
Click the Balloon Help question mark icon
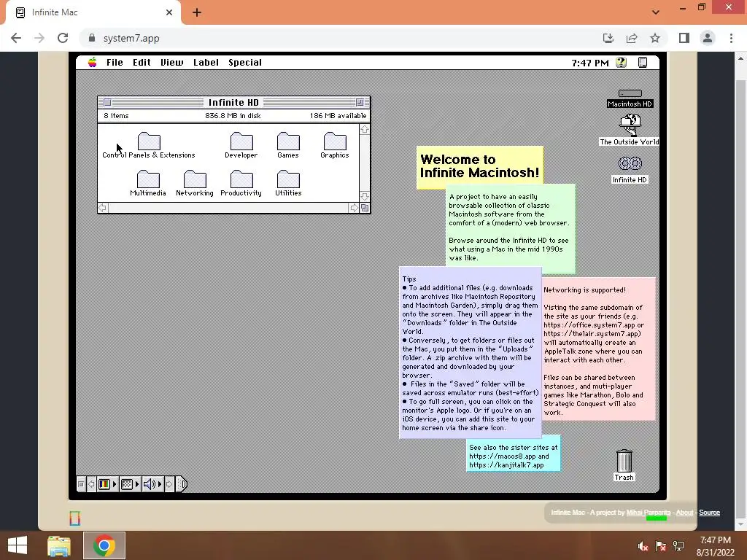coord(621,63)
